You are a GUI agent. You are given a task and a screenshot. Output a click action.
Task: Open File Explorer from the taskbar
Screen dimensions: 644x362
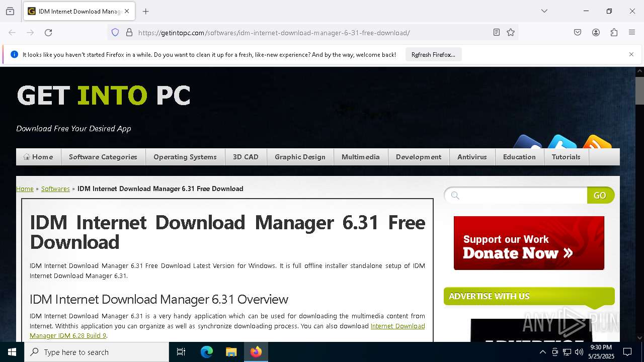231,352
